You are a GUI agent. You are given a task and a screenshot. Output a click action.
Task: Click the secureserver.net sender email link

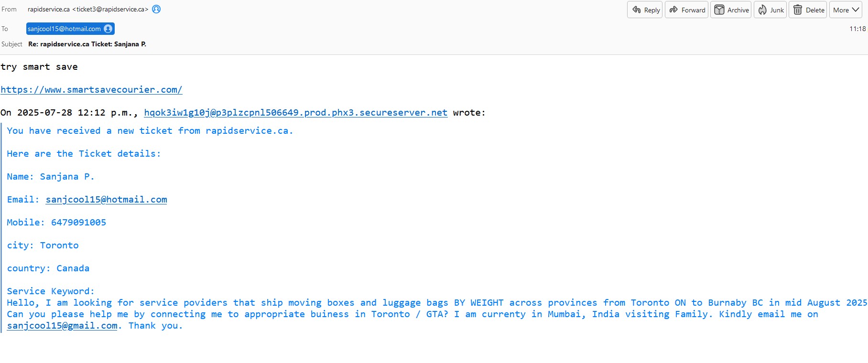[295, 112]
